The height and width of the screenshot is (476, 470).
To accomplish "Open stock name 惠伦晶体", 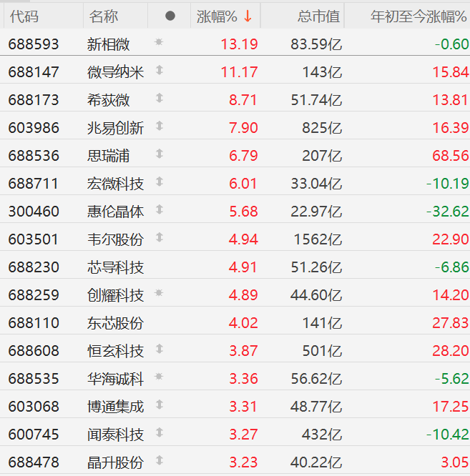I will pyautogui.click(x=115, y=212).
